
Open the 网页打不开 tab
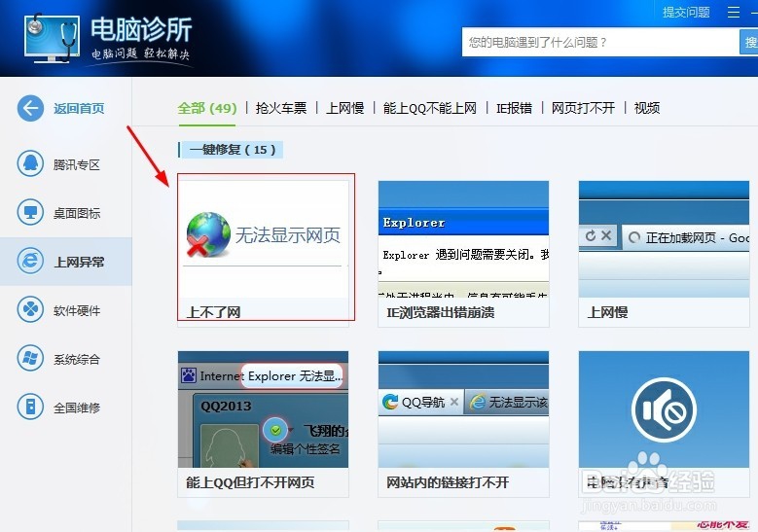[583, 108]
